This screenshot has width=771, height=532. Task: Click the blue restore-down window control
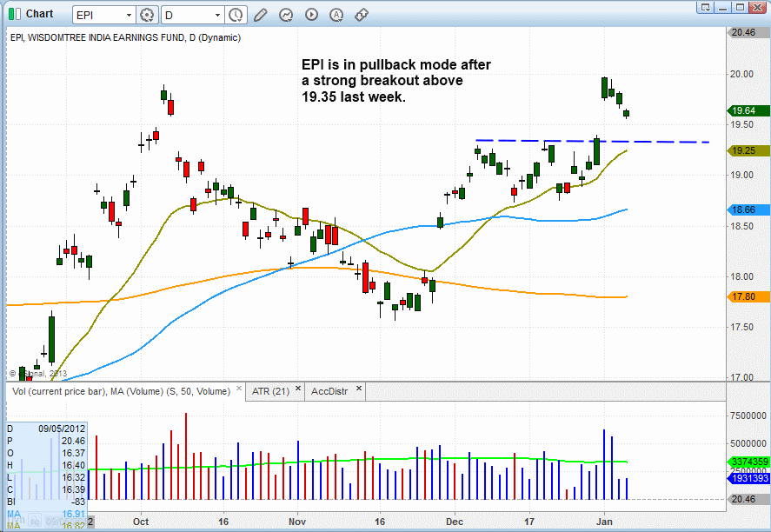pyautogui.click(x=705, y=7)
